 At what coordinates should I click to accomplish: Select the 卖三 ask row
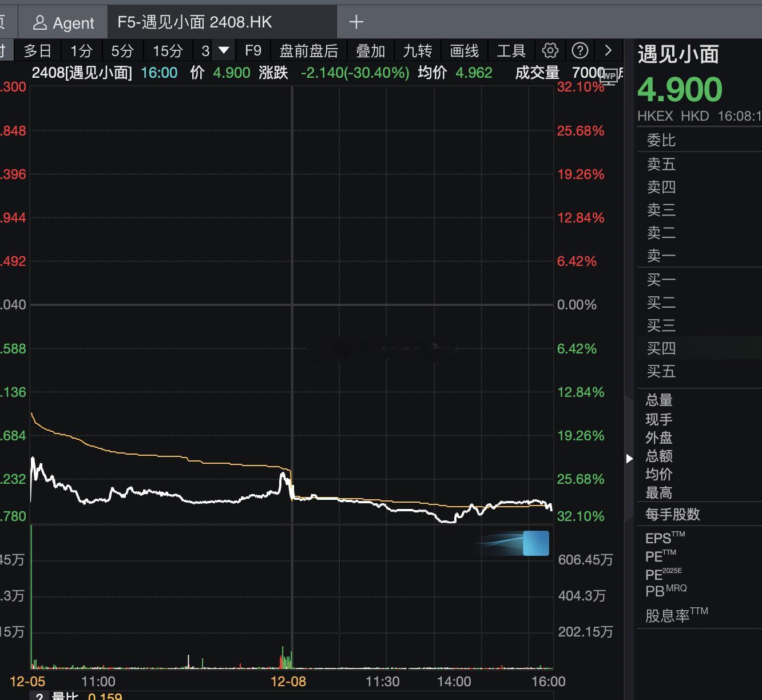click(700, 210)
